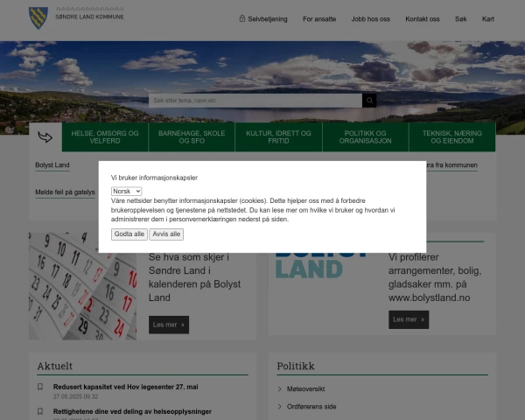Open Melde feil på gatelys link
This screenshot has width=525, height=420.
click(x=65, y=192)
